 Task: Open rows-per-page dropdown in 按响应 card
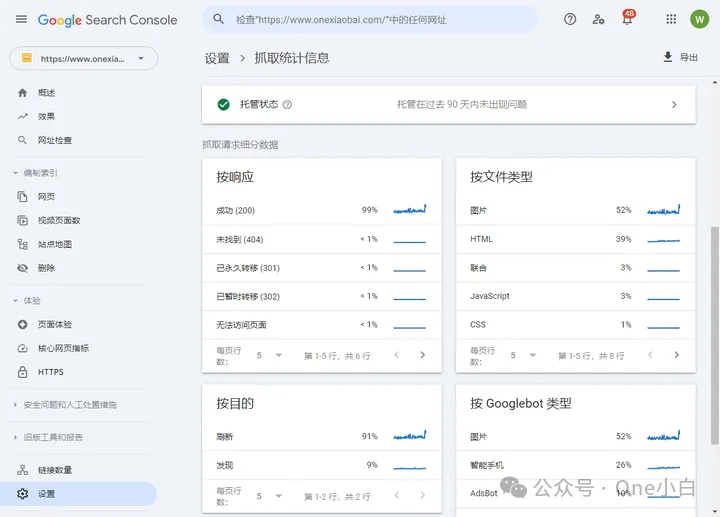click(269, 355)
